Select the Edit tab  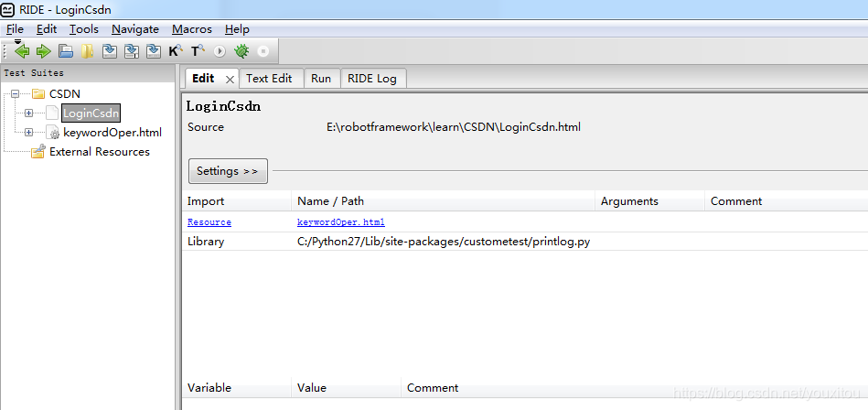(203, 79)
